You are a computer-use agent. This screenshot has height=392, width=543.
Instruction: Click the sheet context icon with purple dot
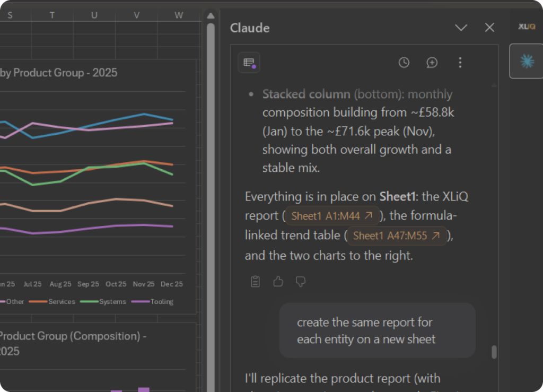[x=249, y=63]
